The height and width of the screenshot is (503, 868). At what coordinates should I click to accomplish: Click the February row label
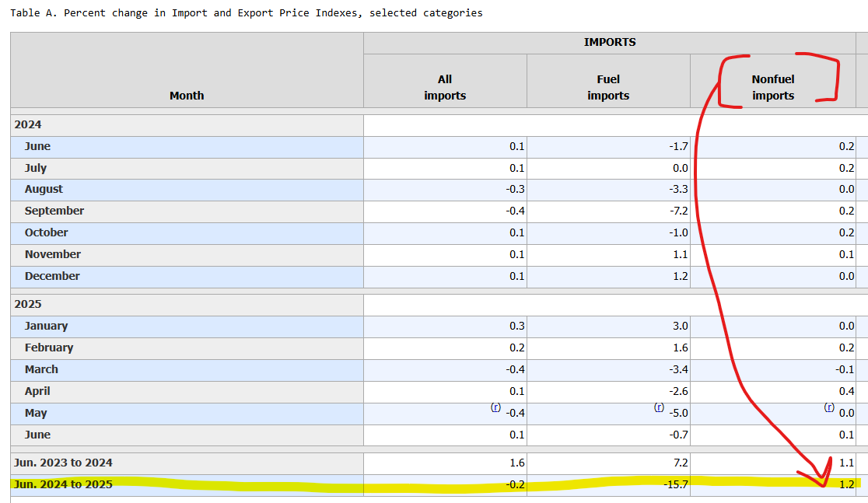49,348
